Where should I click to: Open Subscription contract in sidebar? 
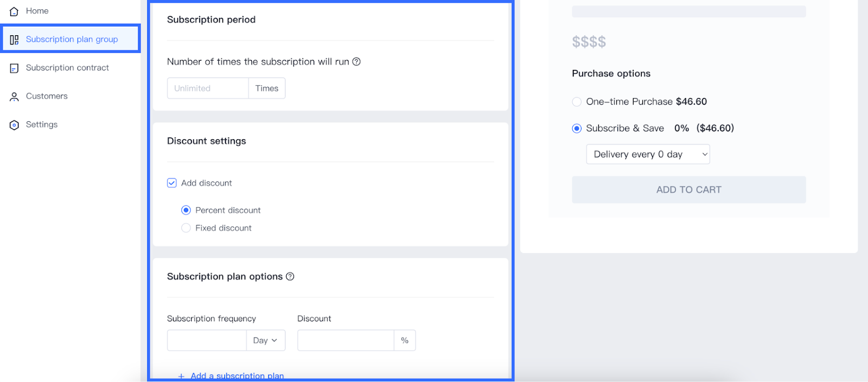[67, 68]
